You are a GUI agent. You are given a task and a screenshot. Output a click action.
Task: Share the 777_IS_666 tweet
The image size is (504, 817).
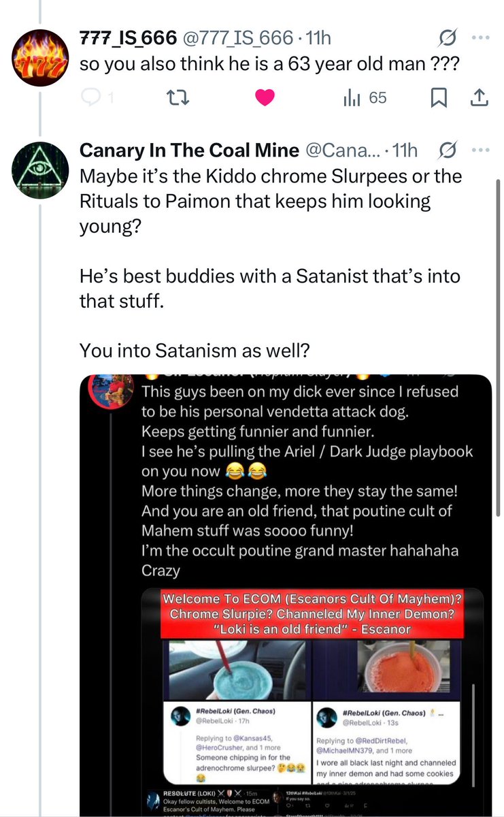coord(480,99)
